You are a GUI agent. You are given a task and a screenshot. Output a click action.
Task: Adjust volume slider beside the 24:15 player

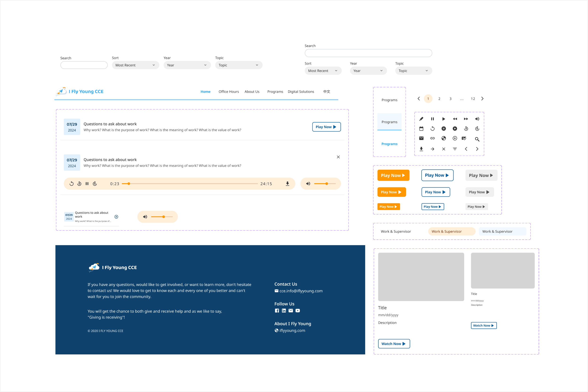click(325, 184)
